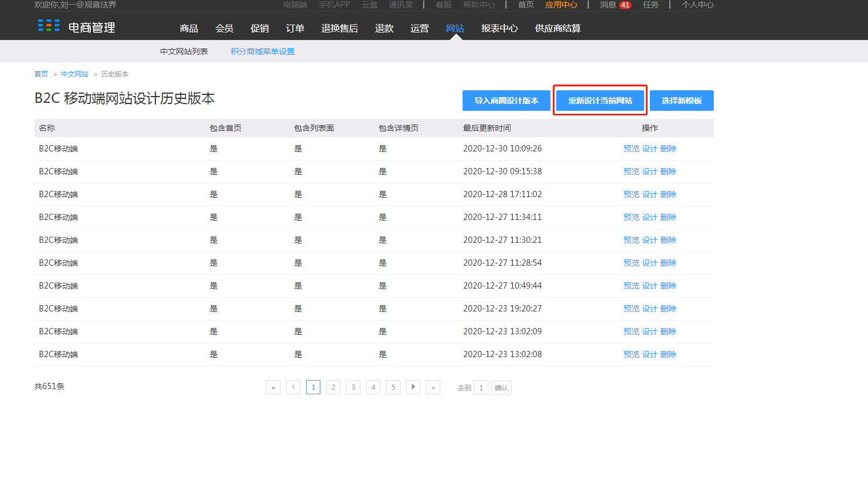Click the 共651条 total count text
The image size is (868, 488).
click(x=49, y=386)
